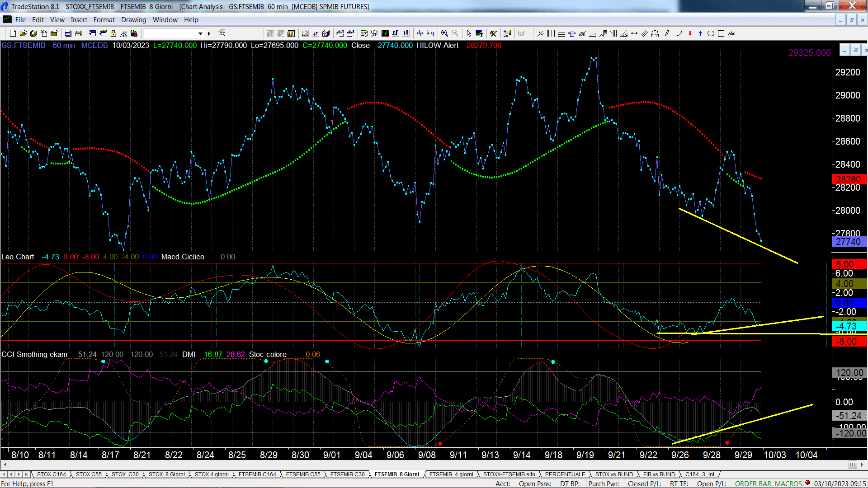Open the Window menu
Screen dimensions: 868x488
point(165,19)
